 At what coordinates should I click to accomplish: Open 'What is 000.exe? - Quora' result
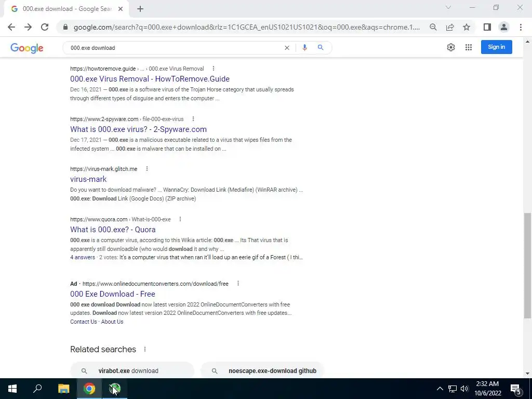[x=113, y=229]
